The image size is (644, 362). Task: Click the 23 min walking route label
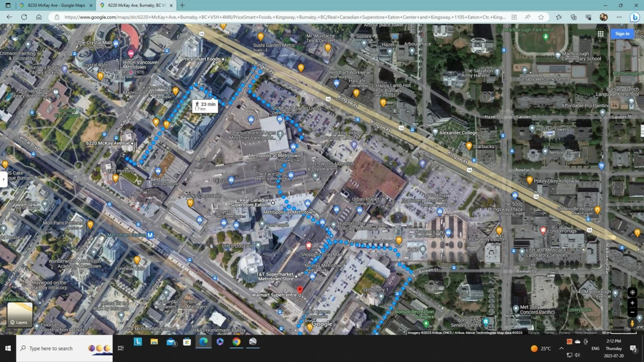tap(205, 106)
